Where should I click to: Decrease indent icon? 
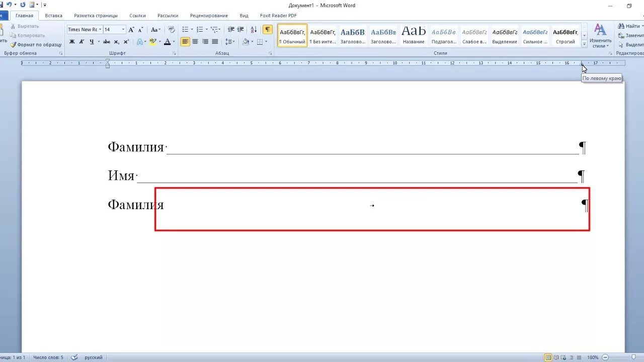(x=231, y=30)
